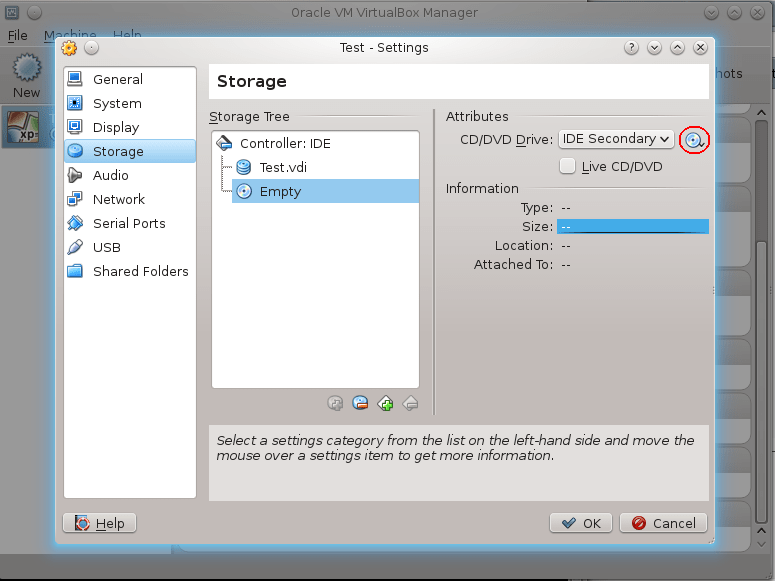Open the USB settings category
This screenshot has height=581, width=775.
(x=129, y=247)
